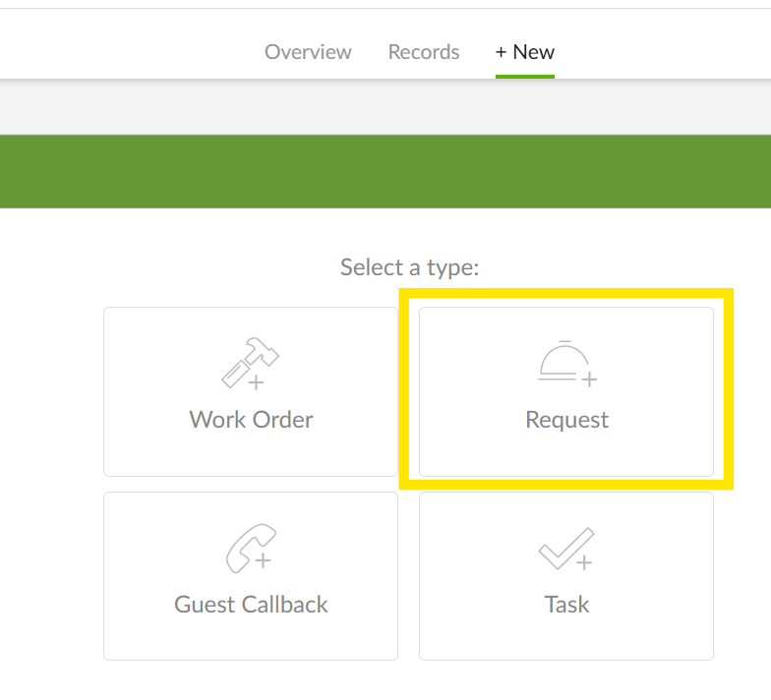This screenshot has height=700, width=771.
Task: Choose the Work Order text label
Action: (x=251, y=420)
